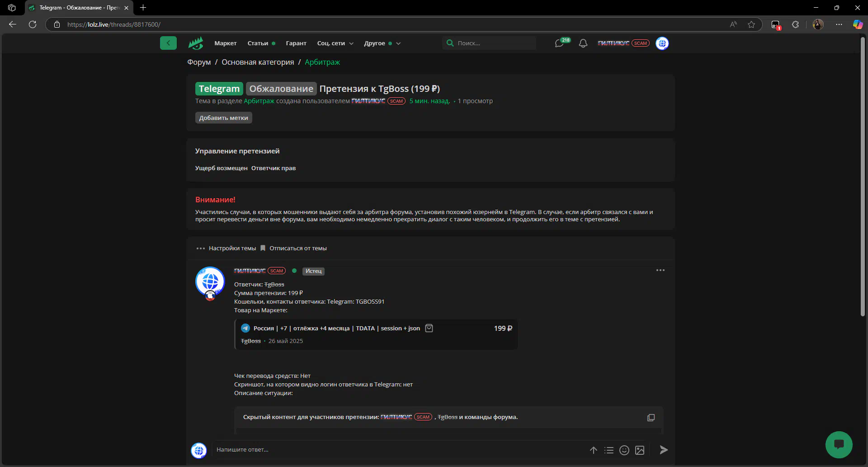868x467 pixels.
Task: Open the Маркет menu item
Action: tap(226, 43)
